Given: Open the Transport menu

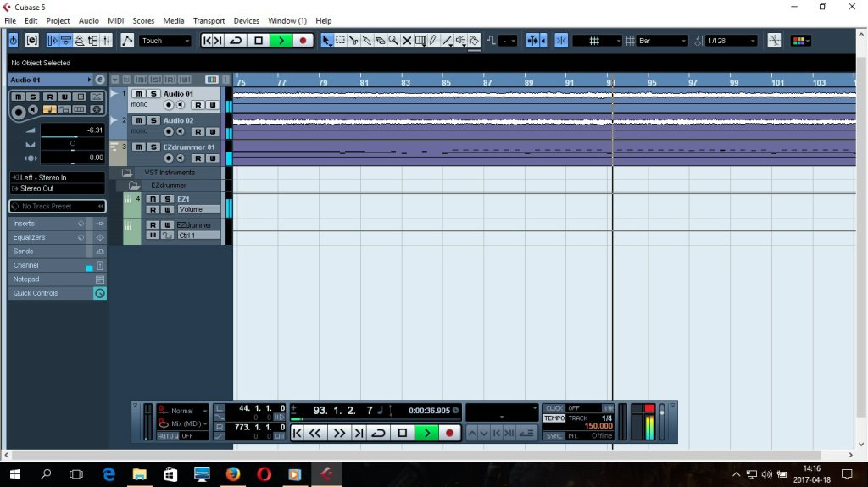Looking at the screenshot, I should 209,20.
